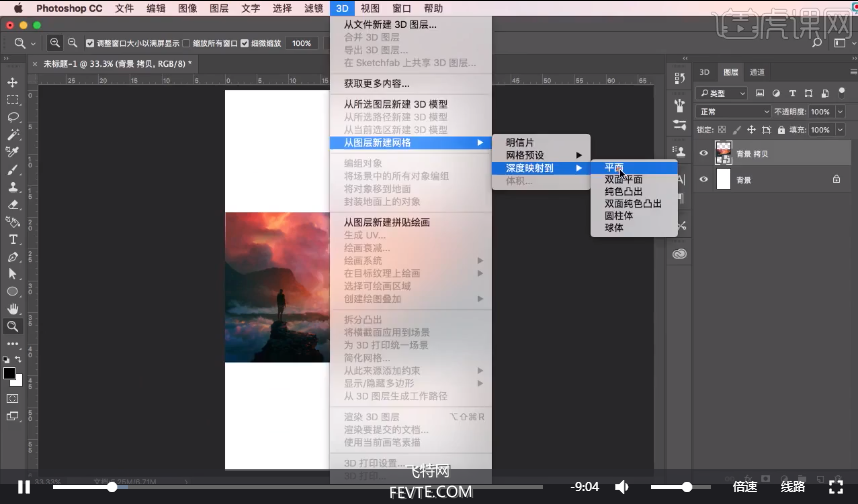
Task: Hide the '背景' layer eye
Action: click(x=704, y=179)
